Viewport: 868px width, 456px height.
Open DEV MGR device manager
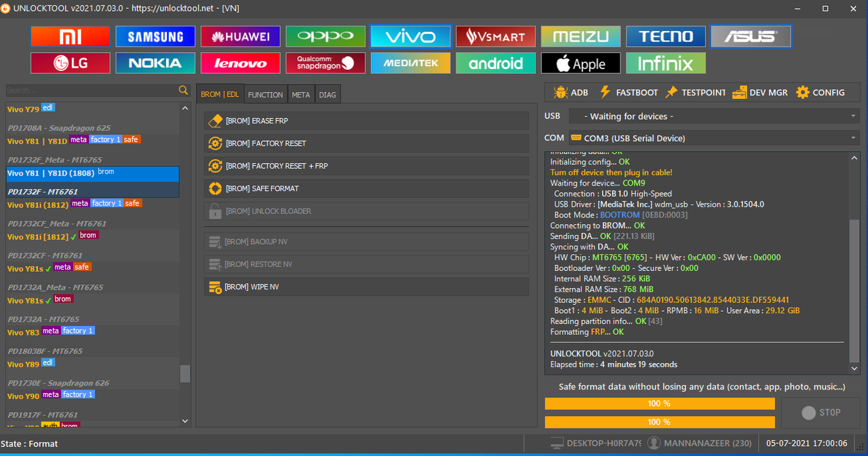click(760, 92)
